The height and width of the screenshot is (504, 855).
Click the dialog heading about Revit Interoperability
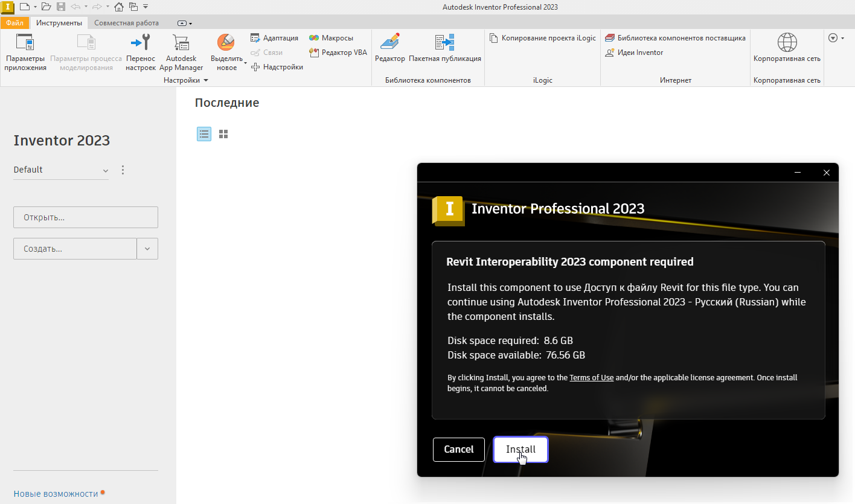[x=570, y=262]
